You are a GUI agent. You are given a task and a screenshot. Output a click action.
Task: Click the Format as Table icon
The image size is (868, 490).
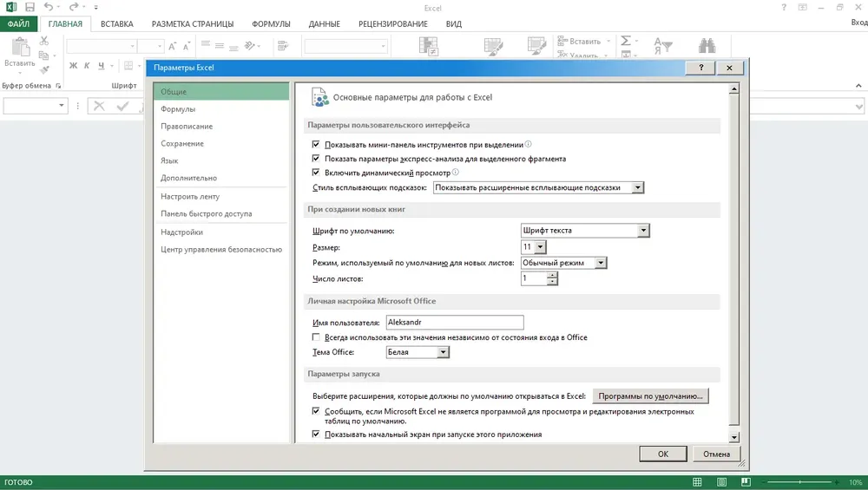(x=493, y=47)
